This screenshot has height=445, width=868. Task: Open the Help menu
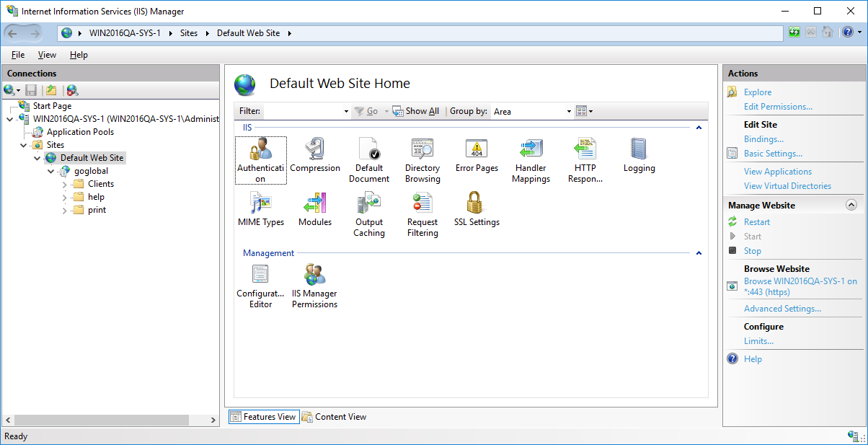(x=79, y=55)
